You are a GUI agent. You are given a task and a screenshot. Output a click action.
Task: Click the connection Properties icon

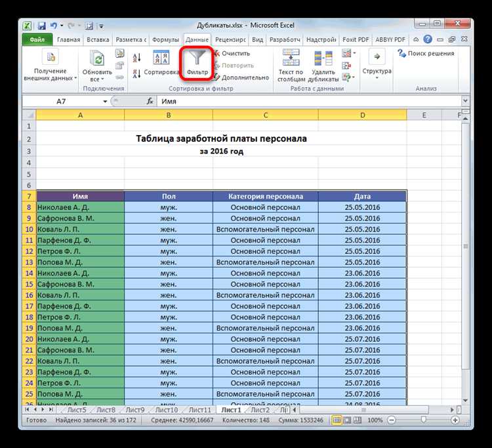point(119,65)
